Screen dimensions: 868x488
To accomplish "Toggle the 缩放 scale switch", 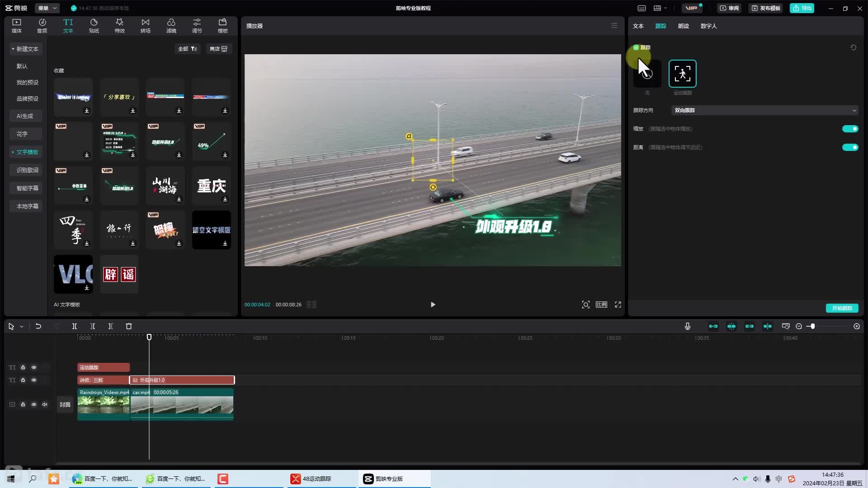I will tap(850, 129).
